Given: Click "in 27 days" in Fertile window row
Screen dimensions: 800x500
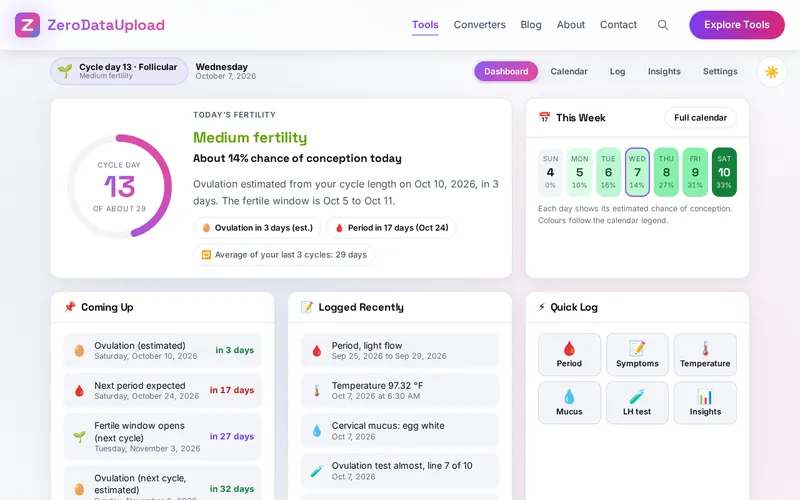Looking at the screenshot, I should tap(232, 436).
